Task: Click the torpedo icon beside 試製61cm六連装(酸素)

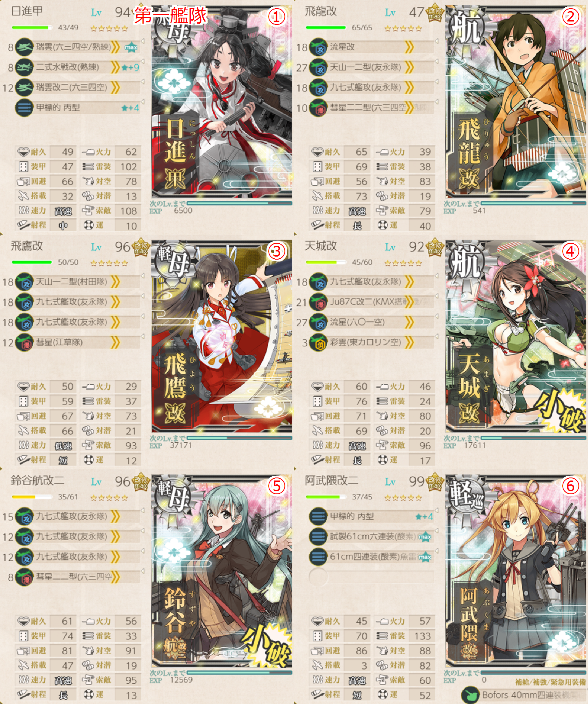Action: pos(318,536)
